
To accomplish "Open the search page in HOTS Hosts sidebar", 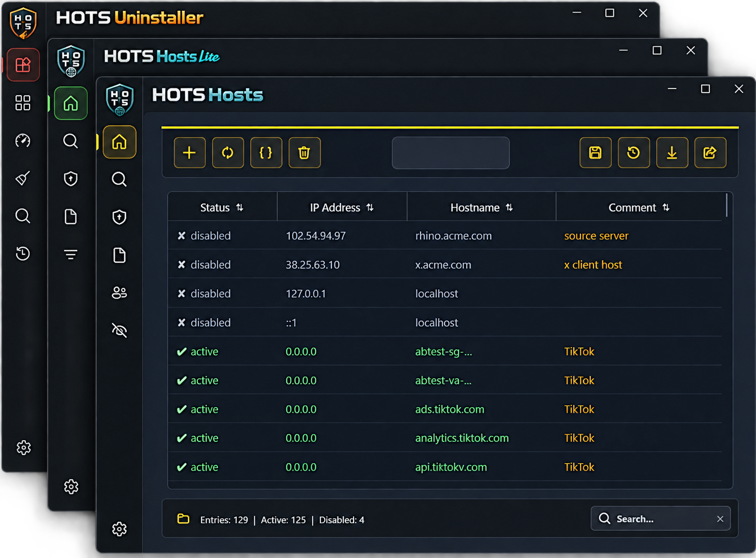I will pos(120,179).
